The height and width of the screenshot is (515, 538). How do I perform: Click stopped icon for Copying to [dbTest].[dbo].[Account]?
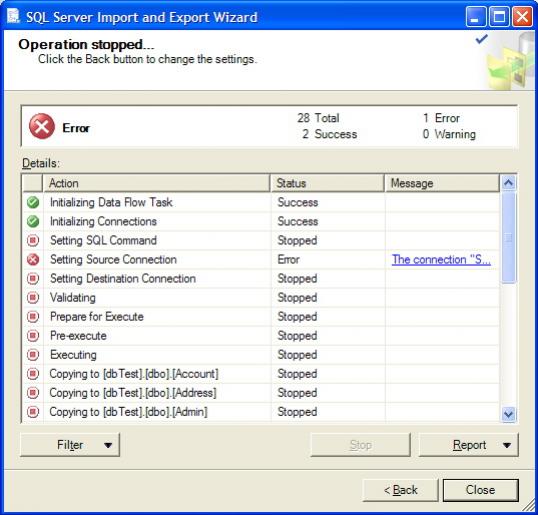click(33, 374)
